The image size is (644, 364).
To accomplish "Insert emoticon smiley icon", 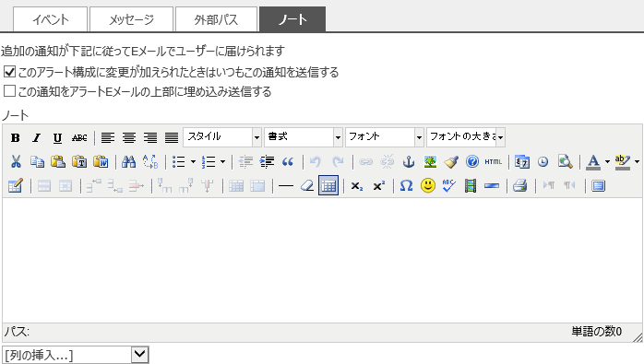I will coord(428,185).
